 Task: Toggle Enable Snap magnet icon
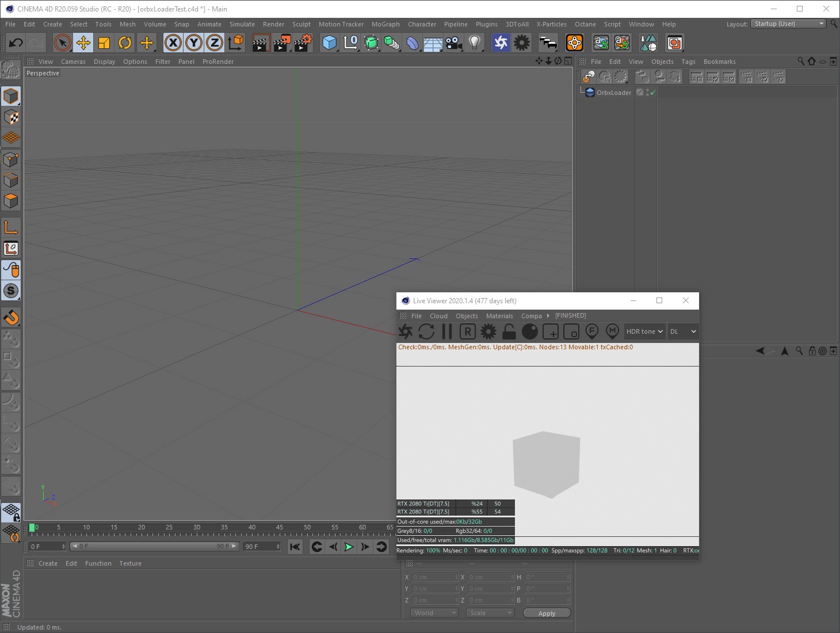(11, 316)
